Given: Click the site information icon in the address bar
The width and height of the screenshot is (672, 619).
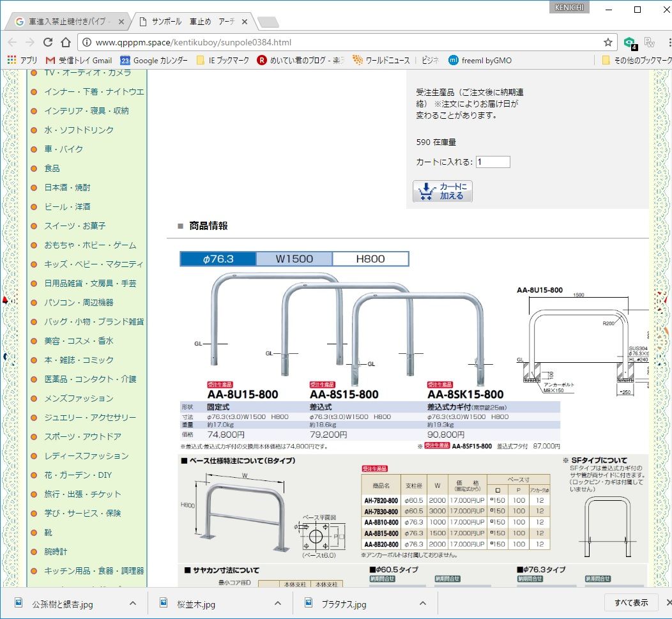Looking at the screenshot, I should click(x=87, y=42).
